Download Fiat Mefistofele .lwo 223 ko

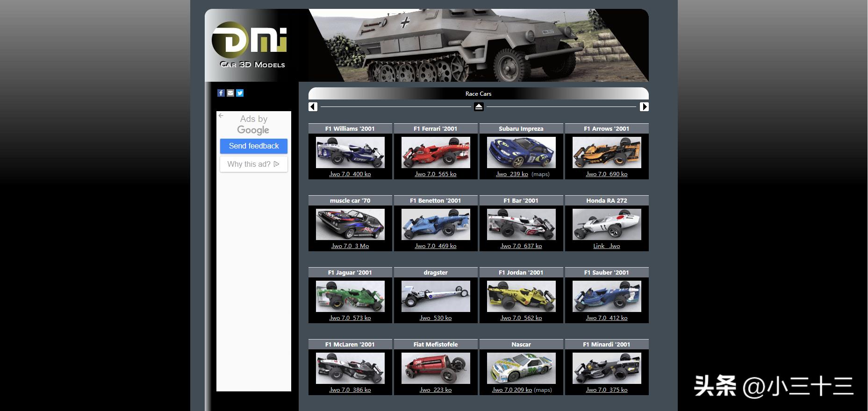(x=436, y=390)
